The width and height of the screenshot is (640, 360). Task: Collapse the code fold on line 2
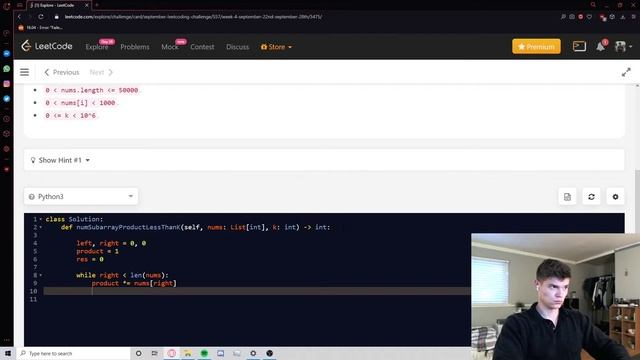pyautogui.click(x=40, y=227)
